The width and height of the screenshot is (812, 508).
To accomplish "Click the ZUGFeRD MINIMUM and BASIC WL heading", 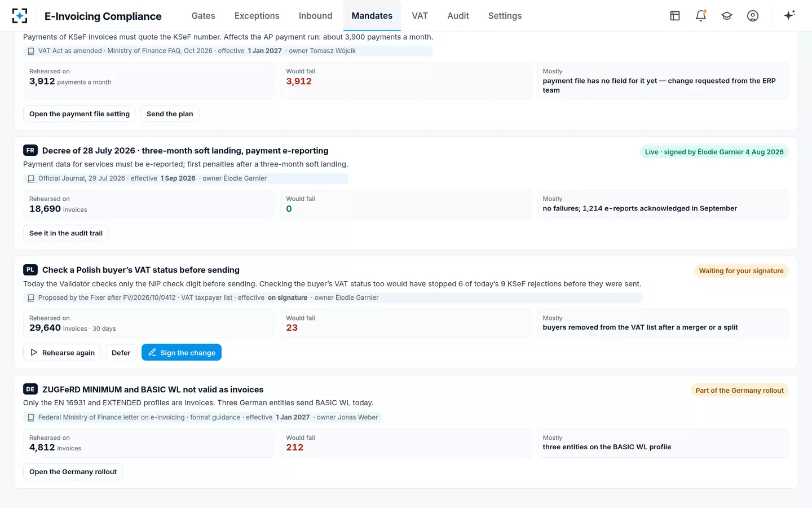I will 153,389.
